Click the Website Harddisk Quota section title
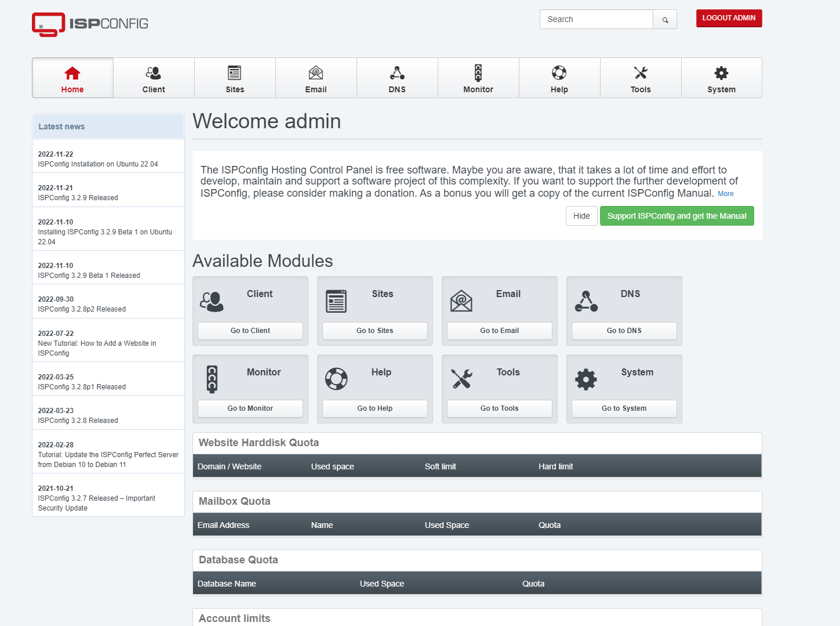Screen dimensions: 840x626 pyautogui.click(x=259, y=443)
